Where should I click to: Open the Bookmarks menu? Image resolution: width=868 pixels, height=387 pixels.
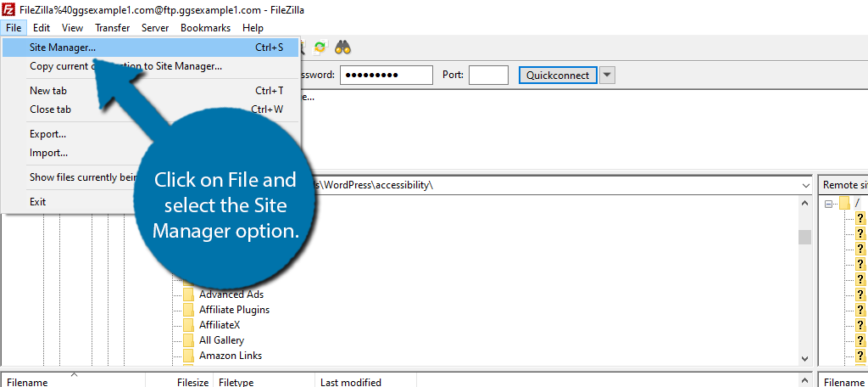[205, 28]
